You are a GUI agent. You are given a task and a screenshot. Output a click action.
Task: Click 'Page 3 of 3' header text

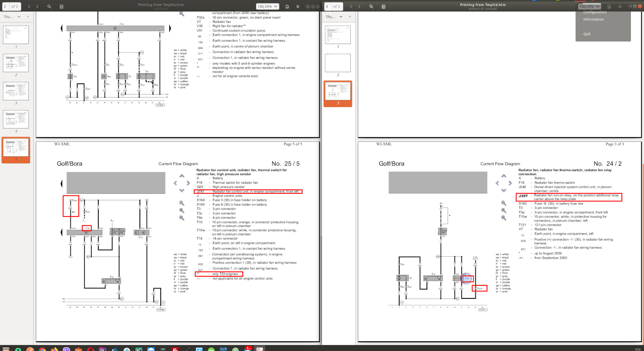[615, 144]
